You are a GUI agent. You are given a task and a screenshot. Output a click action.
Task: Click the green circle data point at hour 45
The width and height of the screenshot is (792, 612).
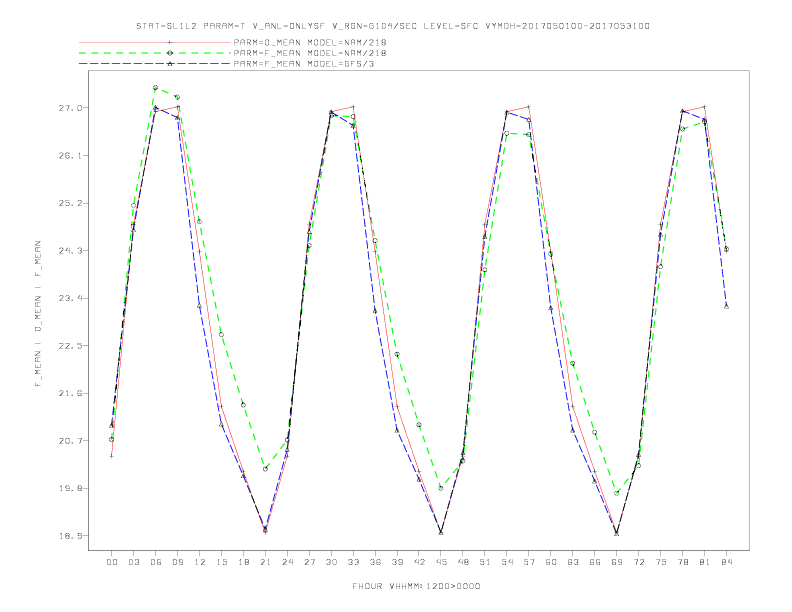coord(441,488)
